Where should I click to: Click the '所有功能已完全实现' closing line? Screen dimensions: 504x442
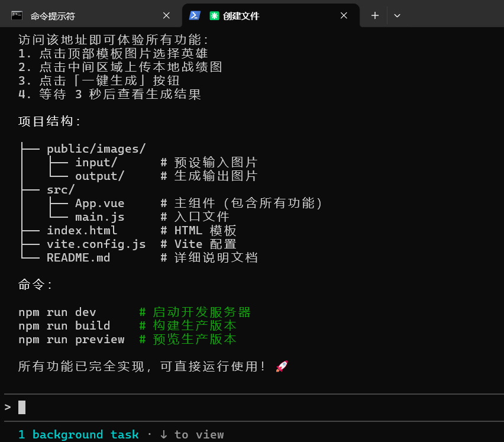pos(142,366)
